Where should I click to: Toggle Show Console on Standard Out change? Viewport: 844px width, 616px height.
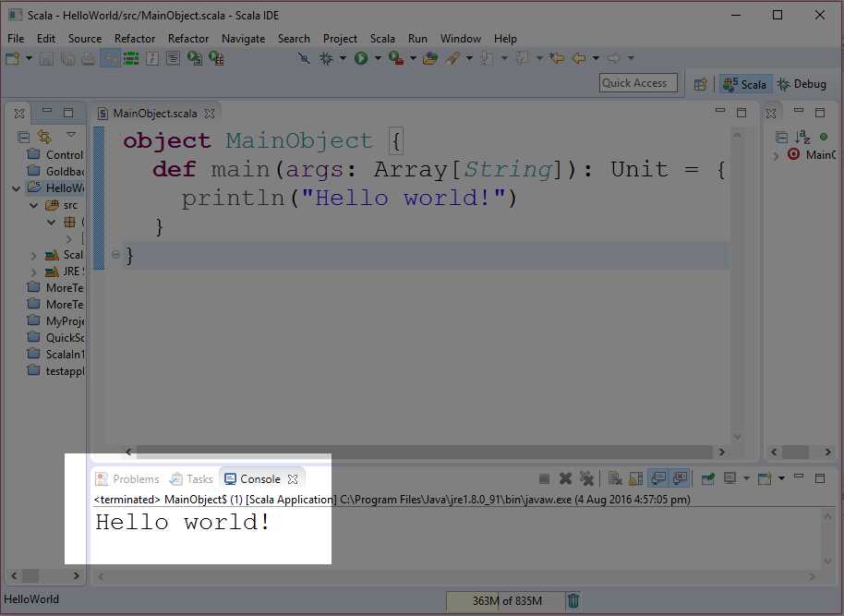coord(657,478)
